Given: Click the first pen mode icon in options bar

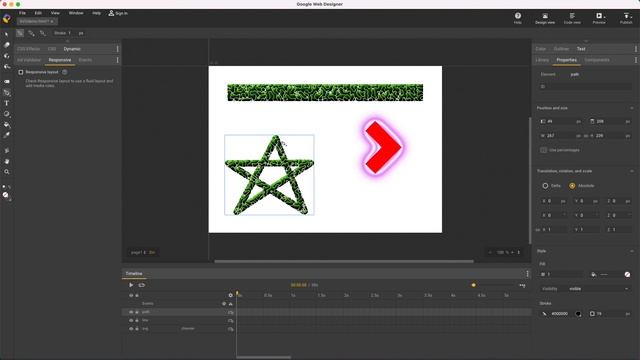Looking at the screenshot, I should (20, 33).
